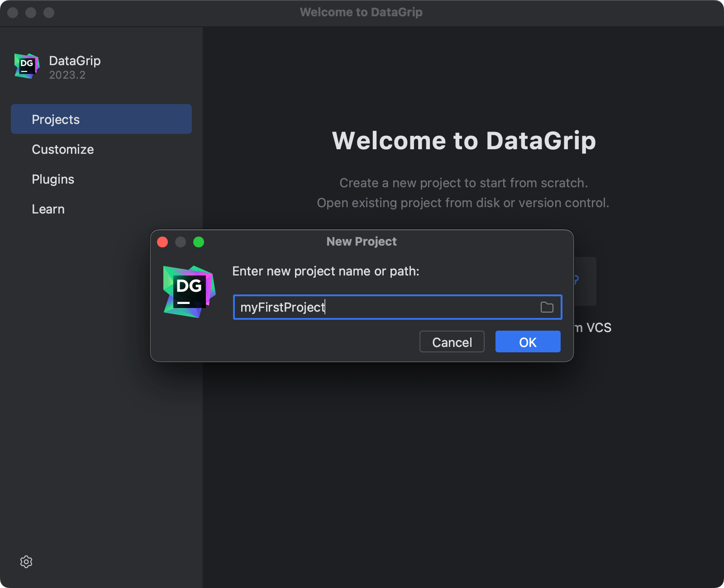Close the New Project dialog with red button
The width and height of the screenshot is (724, 588).
point(162,242)
